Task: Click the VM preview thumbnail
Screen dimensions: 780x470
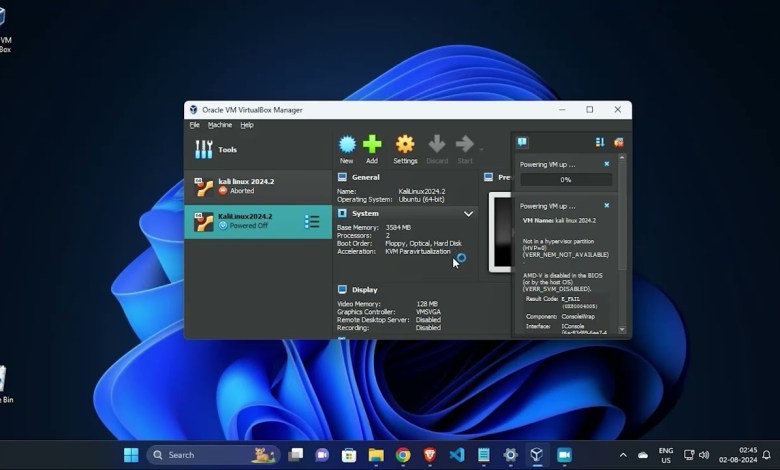Action: (500, 232)
